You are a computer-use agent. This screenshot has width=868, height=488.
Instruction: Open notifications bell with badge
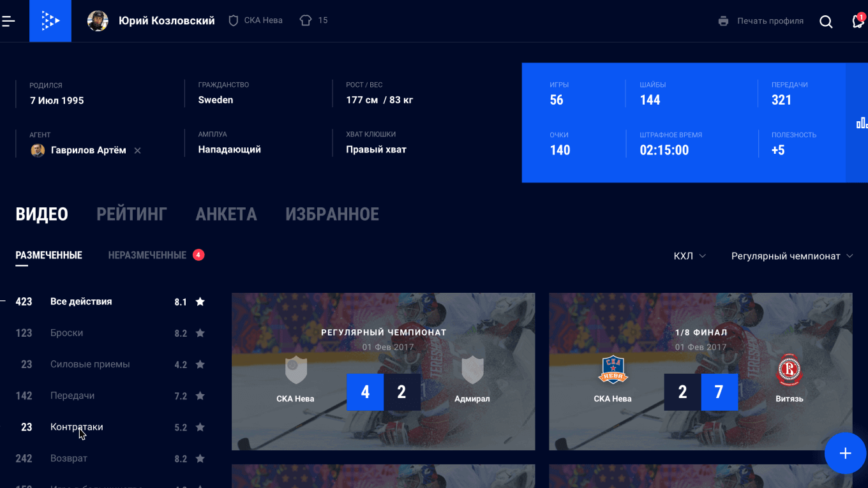point(858,21)
